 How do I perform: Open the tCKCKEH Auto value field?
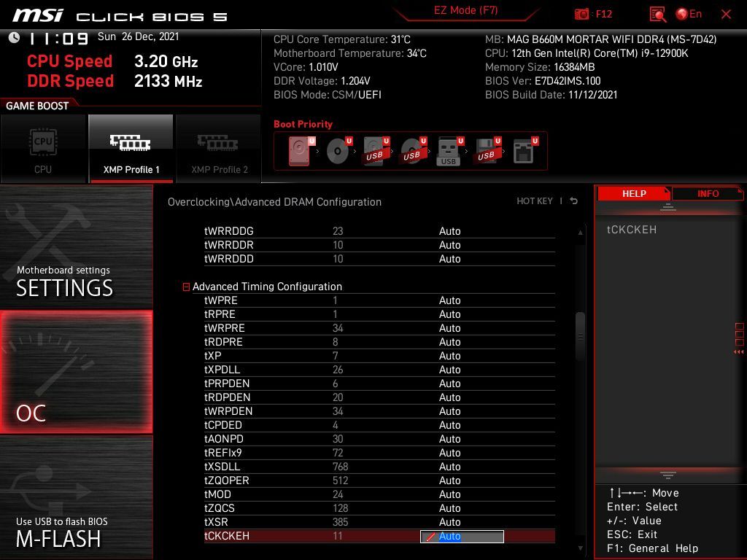462,537
